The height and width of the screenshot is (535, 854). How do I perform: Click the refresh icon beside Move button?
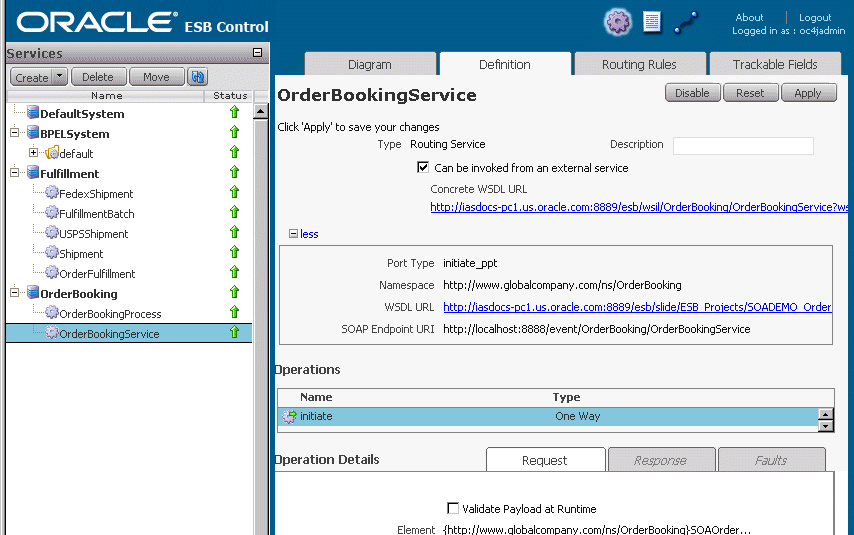click(x=198, y=77)
